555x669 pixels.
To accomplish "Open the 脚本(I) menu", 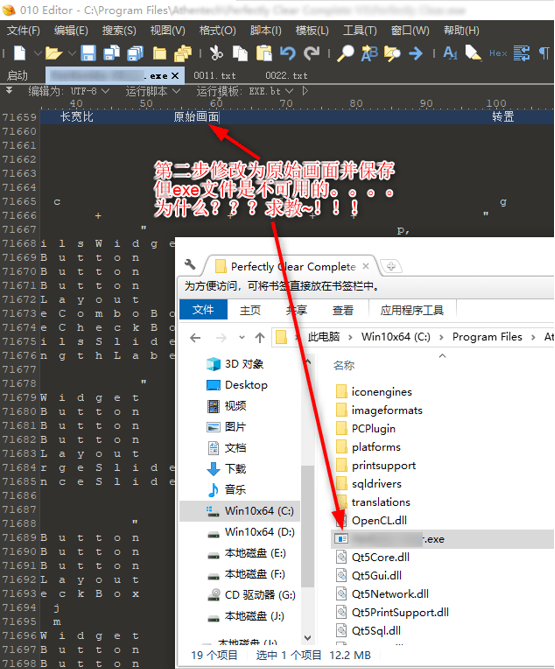I will (266, 30).
